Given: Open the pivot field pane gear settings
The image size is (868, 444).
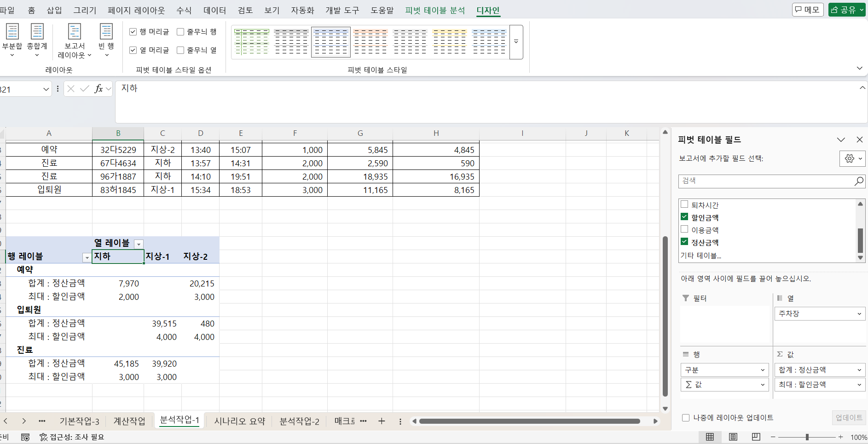Looking at the screenshot, I should pyautogui.click(x=852, y=158).
